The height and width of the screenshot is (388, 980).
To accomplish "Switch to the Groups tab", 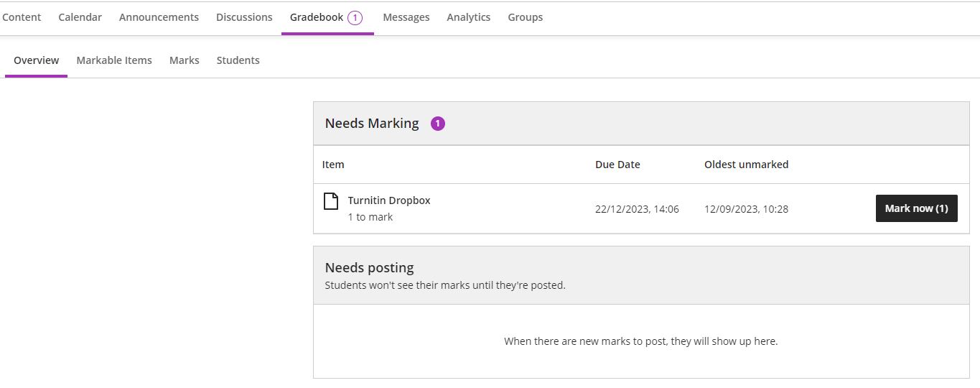I will point(525,17).
